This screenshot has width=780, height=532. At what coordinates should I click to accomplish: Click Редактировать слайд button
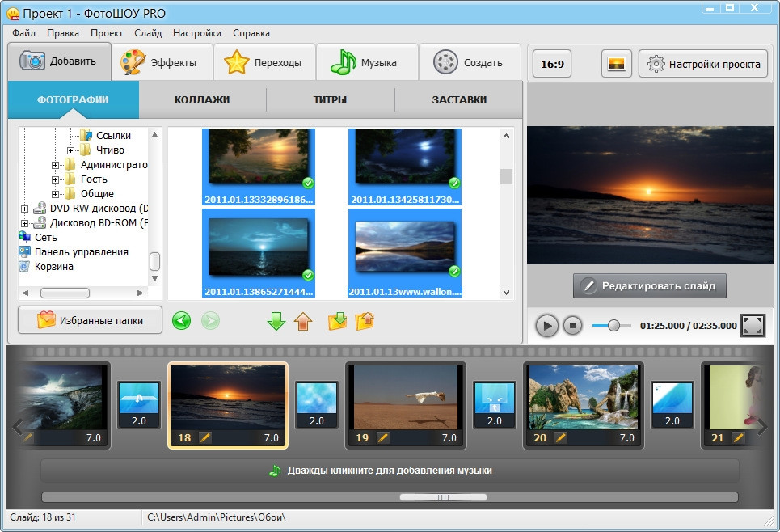650,285
